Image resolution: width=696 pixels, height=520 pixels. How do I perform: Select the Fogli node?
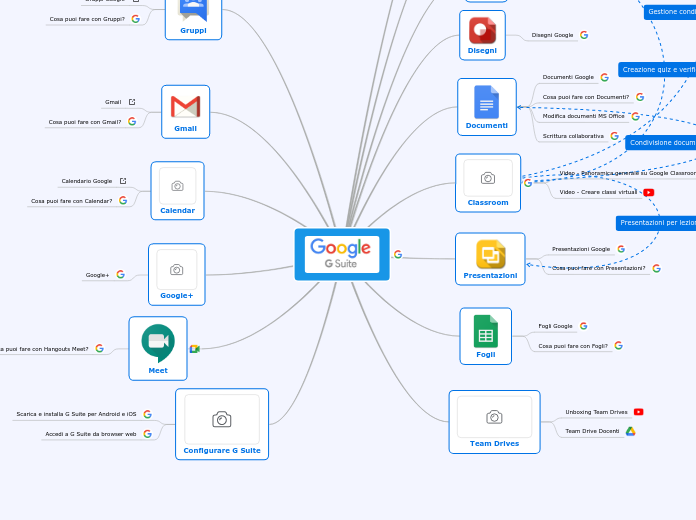486,336
